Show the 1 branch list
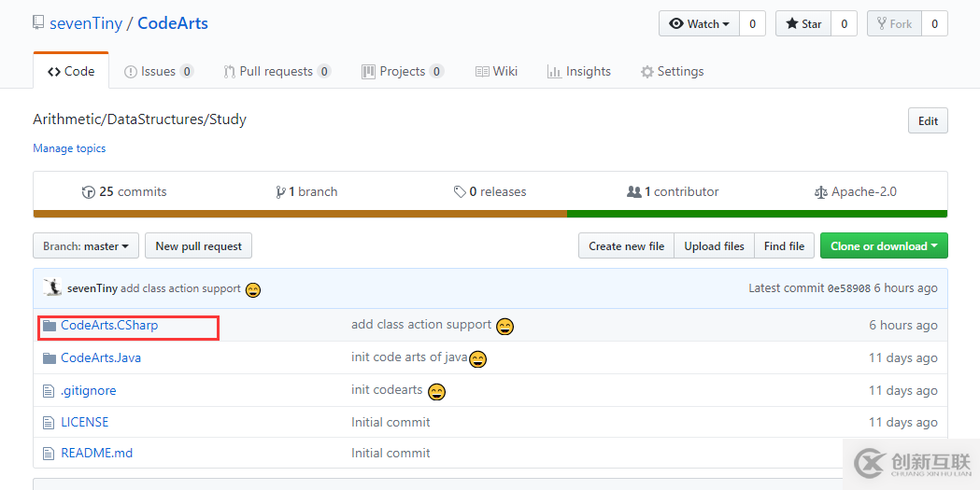 click(306, 191)
